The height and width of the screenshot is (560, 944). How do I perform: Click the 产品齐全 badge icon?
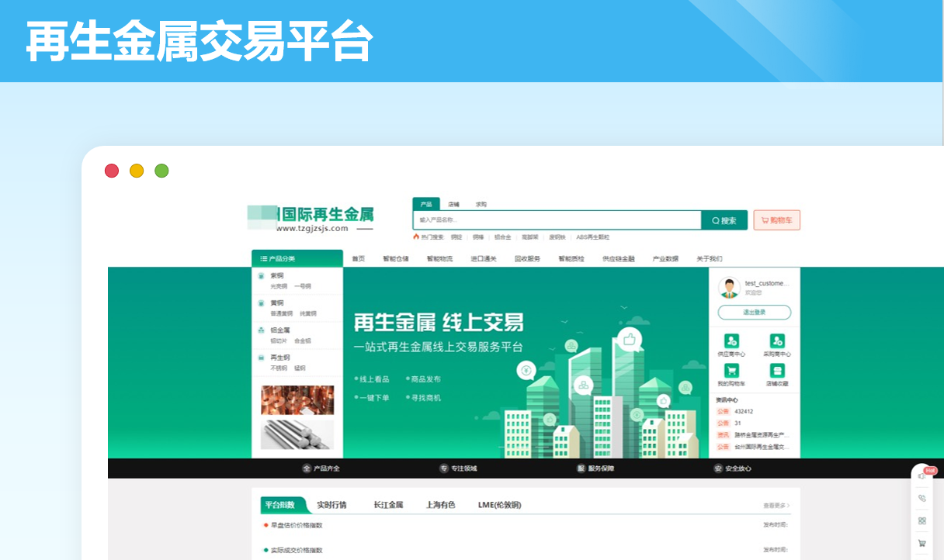pyautogui.click(x=307, y=468)
